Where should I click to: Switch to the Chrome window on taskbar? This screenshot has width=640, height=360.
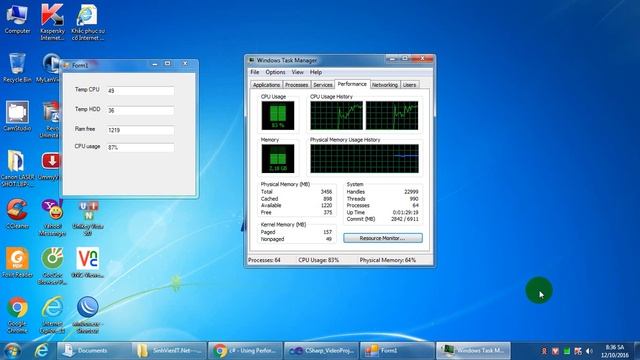[x=245, y=351]
